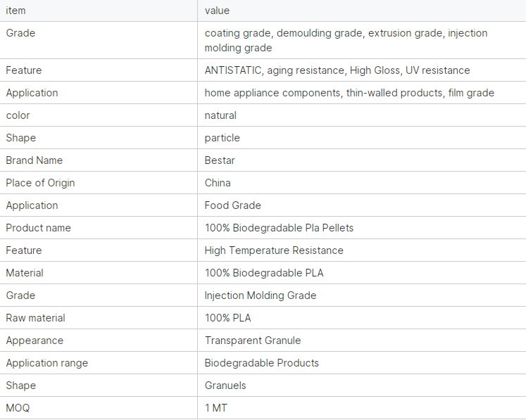Select the "Place of Origin" label
This screenshot has height=420, width=526.
40,183
